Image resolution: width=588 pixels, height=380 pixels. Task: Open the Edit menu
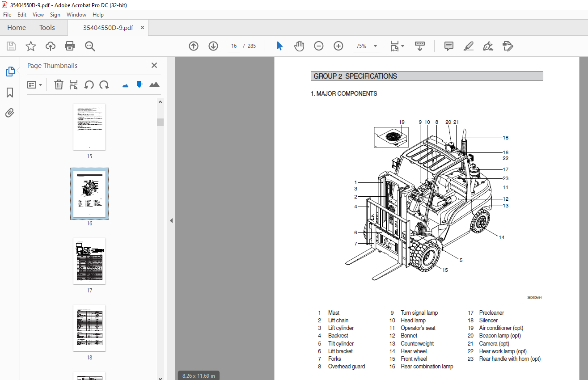click(22, 15)
